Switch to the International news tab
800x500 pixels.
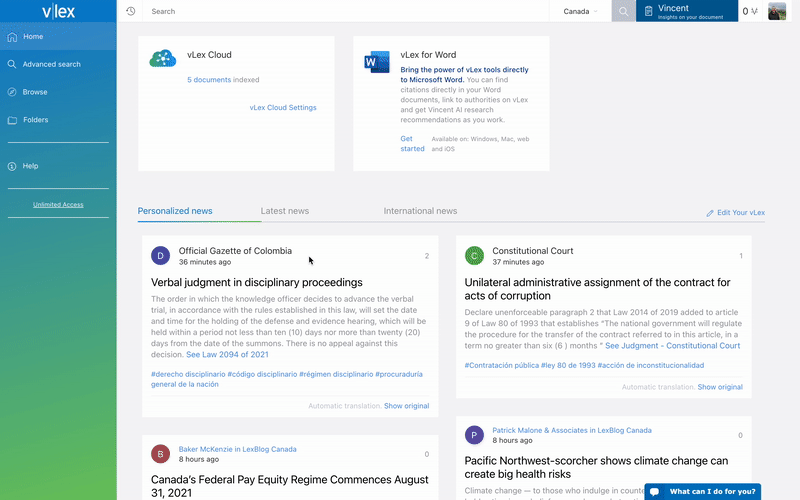(420, 211)
